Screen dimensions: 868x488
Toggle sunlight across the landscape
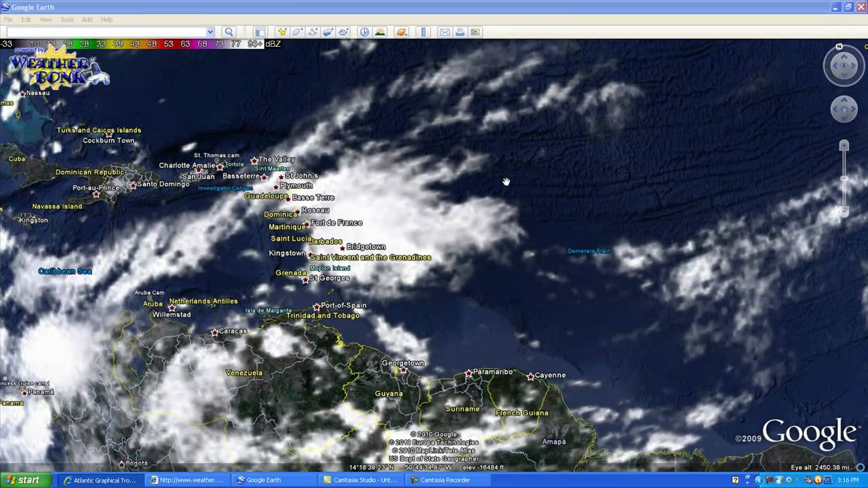pyautogui.click(x=380, y=32)
